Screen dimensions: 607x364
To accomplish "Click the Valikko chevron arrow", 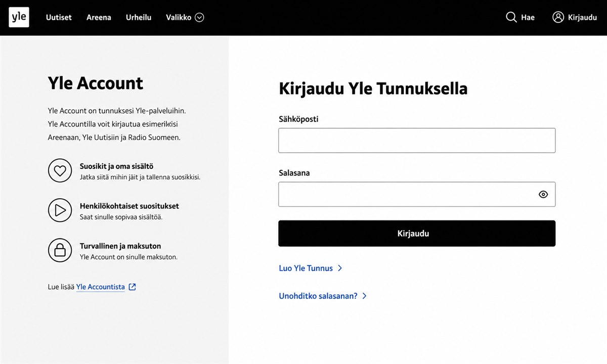I will [199, 17].
